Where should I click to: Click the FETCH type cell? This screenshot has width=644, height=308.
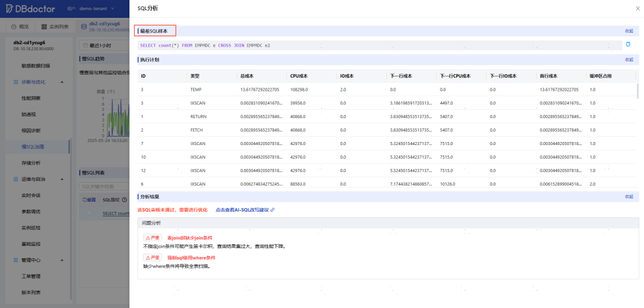click(197, 130)
